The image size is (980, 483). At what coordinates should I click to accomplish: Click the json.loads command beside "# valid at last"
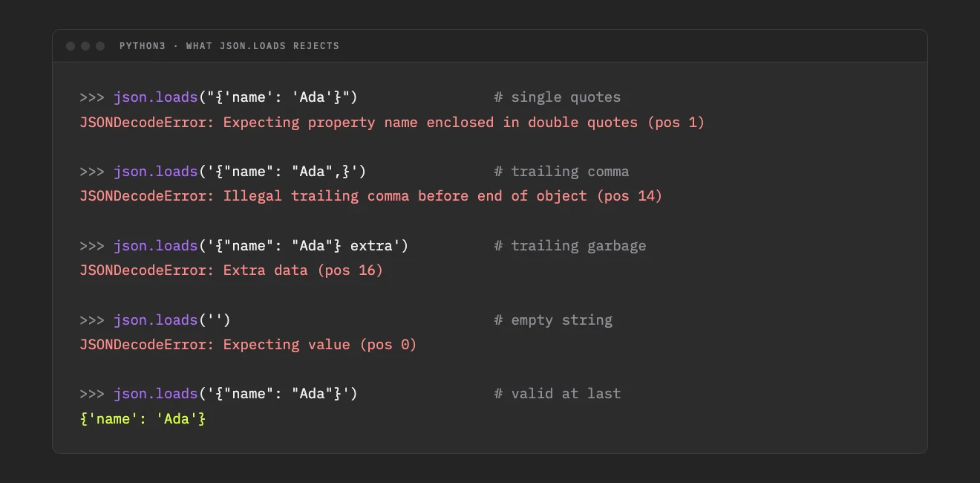(219, 394)
